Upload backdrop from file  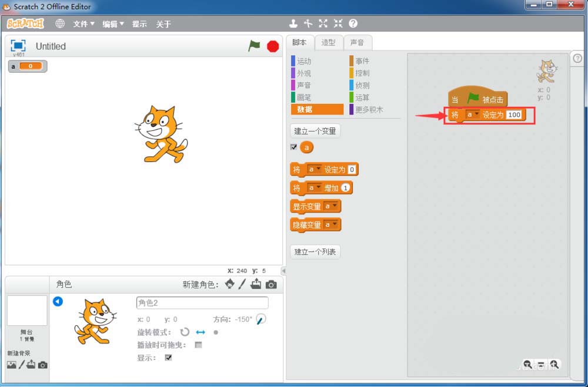tap(31, 365)
